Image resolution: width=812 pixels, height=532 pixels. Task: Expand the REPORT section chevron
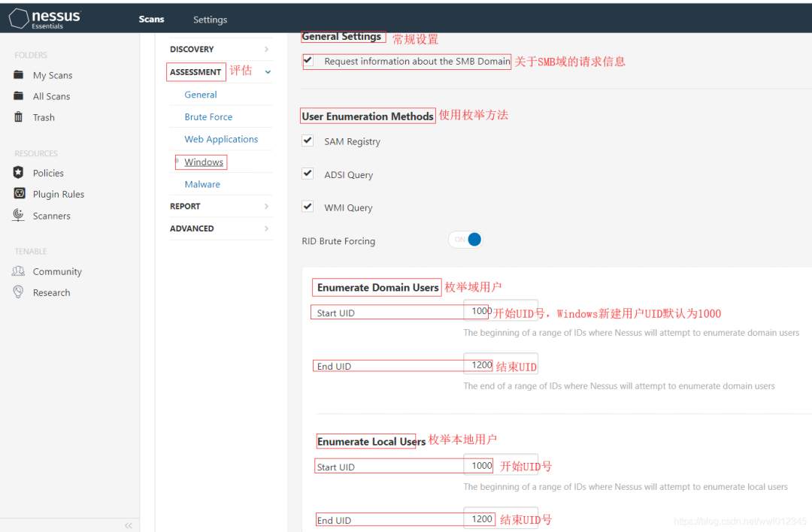tap(267, 206)
